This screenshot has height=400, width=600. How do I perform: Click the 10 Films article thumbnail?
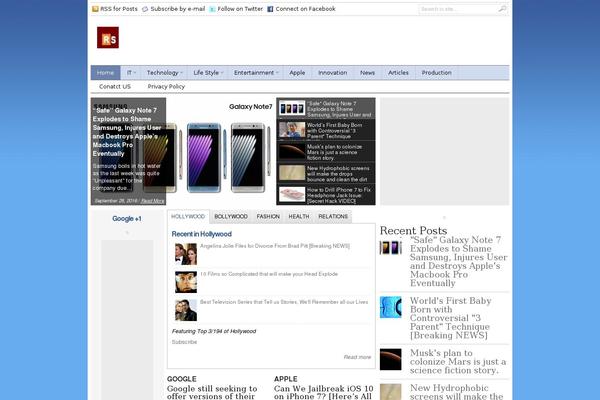[186, 282]
